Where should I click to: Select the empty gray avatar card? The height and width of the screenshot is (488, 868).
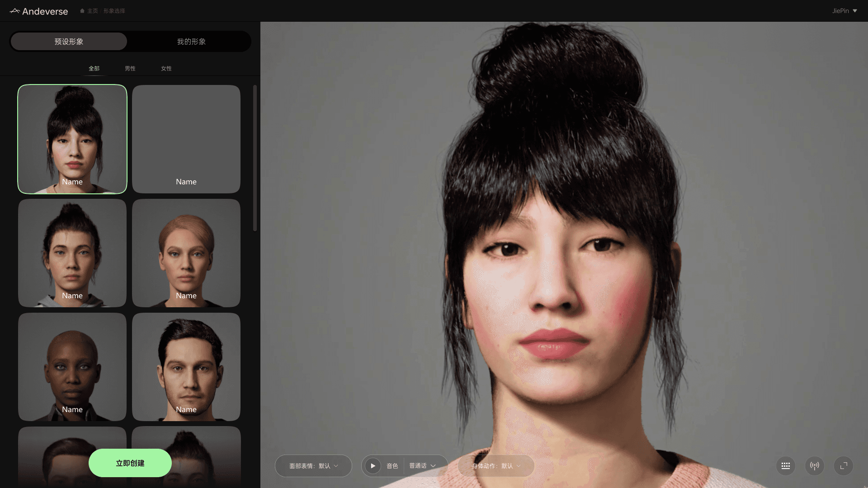(186, 139)
